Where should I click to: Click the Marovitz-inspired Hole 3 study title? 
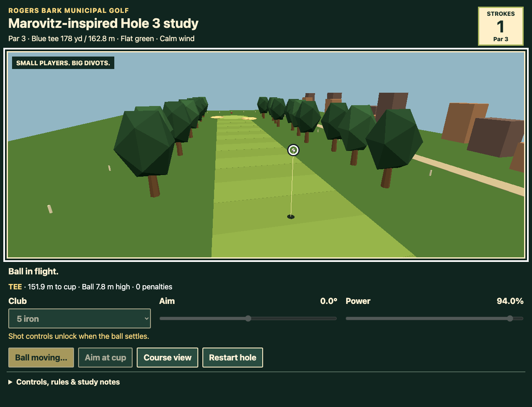(103, 23)
